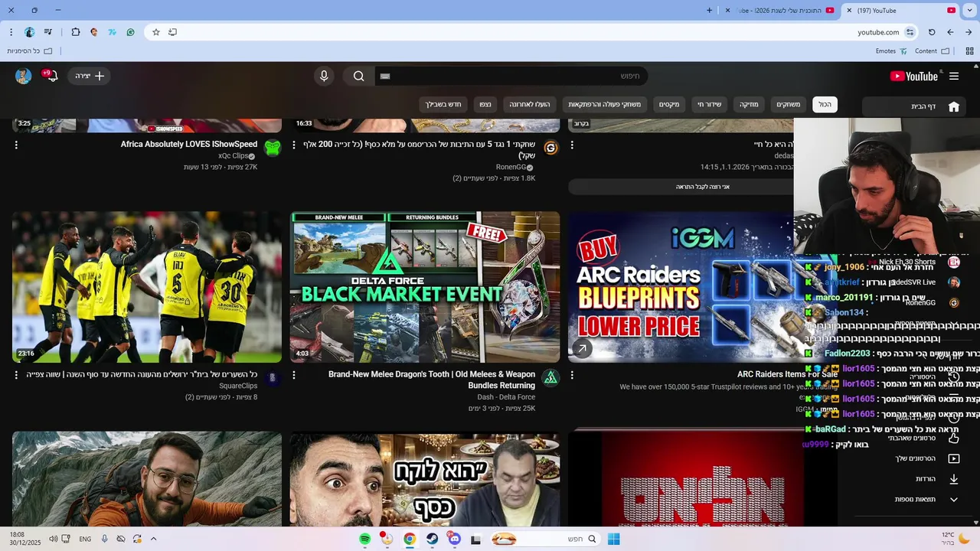Select the 'נצפו' filter chip

coord(485,104)
